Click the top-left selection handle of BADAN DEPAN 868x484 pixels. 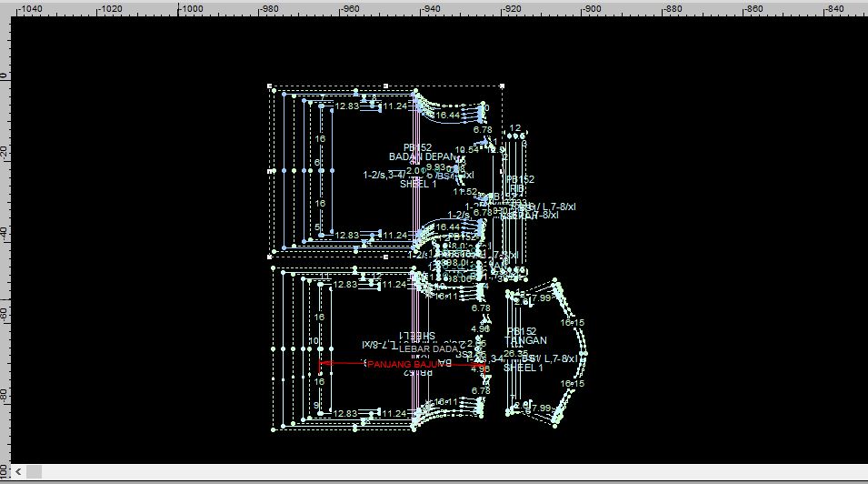click(271, 86)
